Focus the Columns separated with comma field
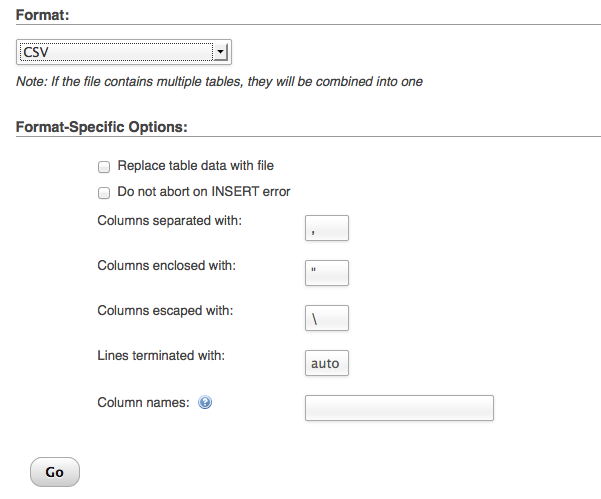The width and height of the screenshot is (601, 499). [327, 228]
